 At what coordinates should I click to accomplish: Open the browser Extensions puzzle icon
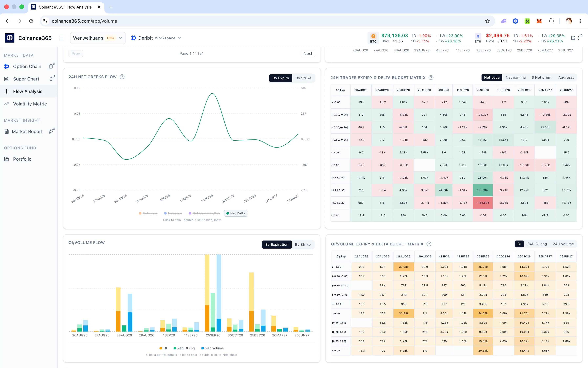[551, 21]
